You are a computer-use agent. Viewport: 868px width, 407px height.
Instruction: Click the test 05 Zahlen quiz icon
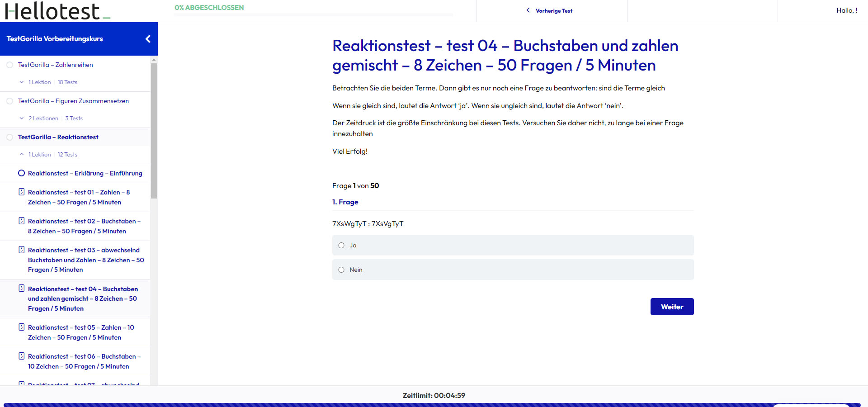(21, 327)
